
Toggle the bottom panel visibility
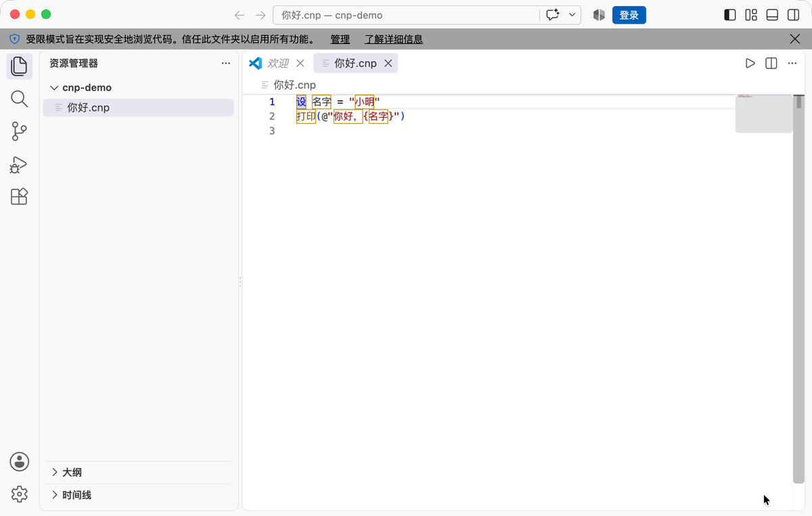[772, 15]
